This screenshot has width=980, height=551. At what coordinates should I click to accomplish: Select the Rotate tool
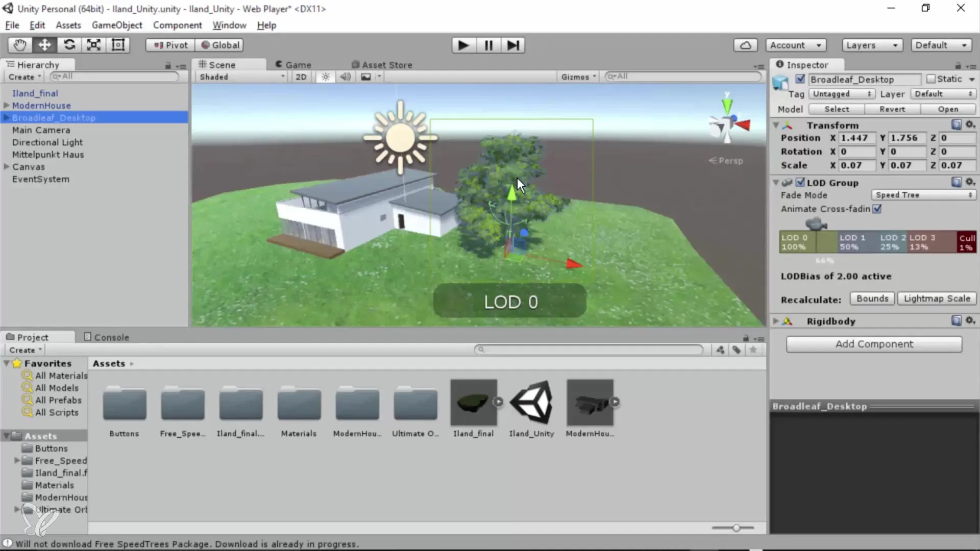tap(69, 45)
